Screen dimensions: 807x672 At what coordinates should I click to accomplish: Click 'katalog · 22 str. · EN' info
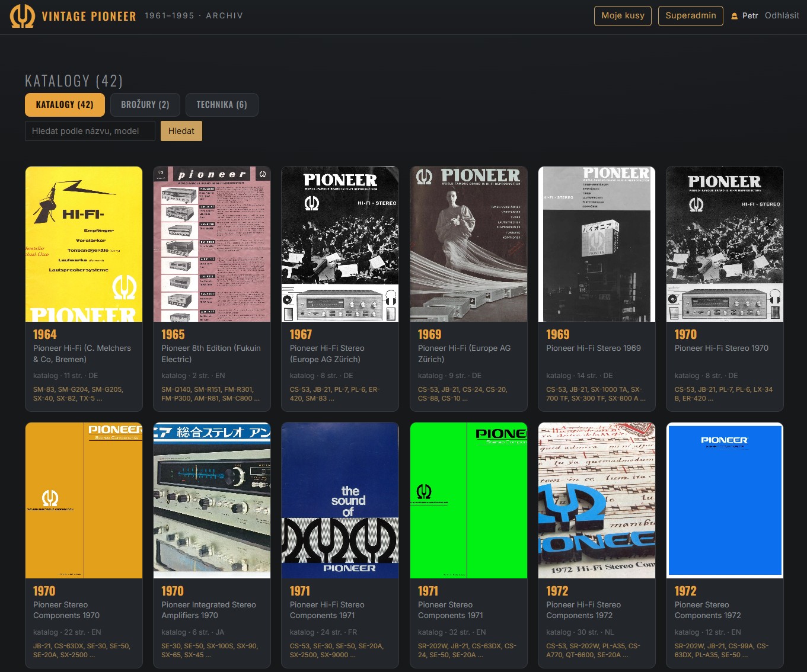(x=67, y=632)
